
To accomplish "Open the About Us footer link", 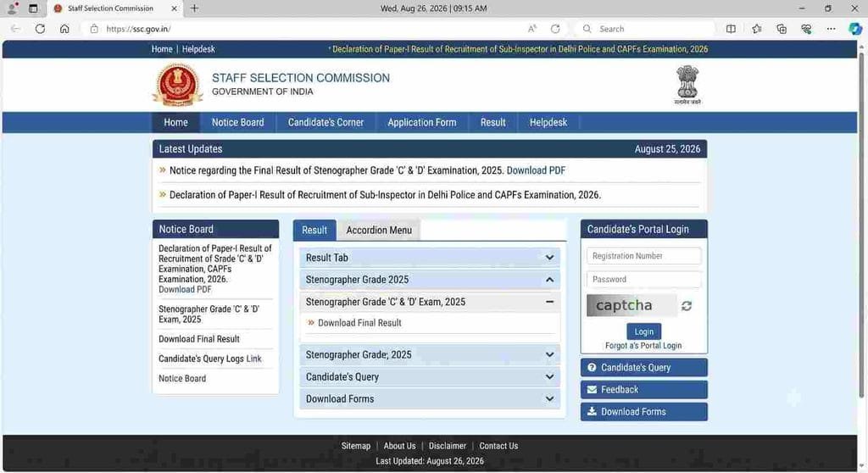I will [399, 446].
